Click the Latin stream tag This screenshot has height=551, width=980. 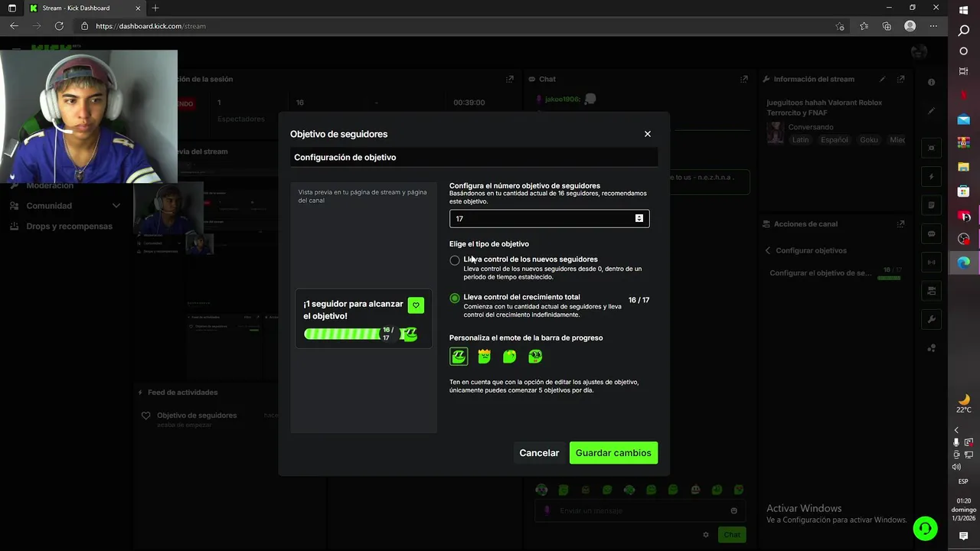point(800,140)
